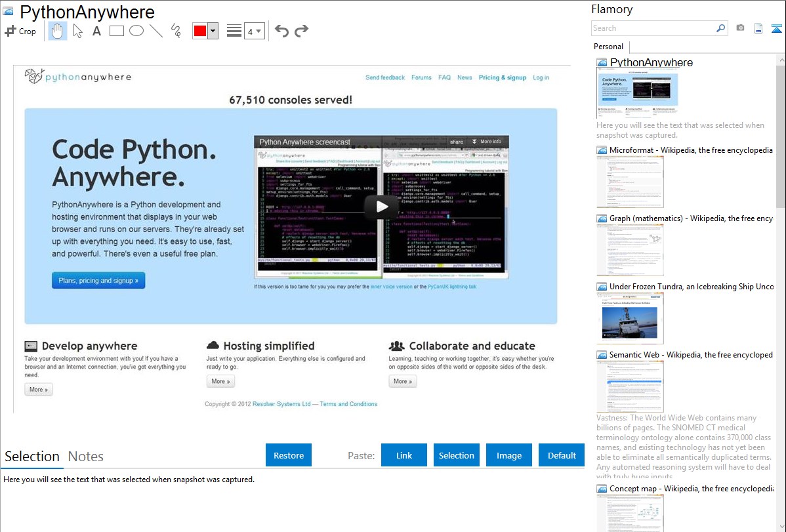Viewport: 786px width, 532px height.
Task: Paste as Link
Action: (x=404, y=455)
